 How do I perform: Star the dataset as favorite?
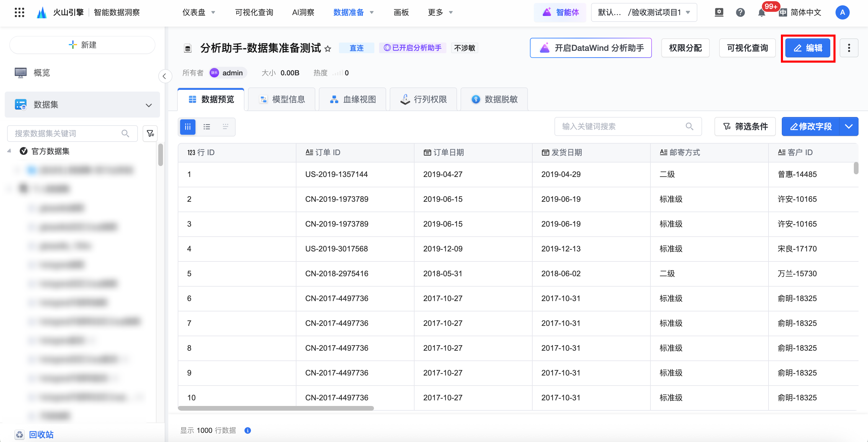[327, 49]
